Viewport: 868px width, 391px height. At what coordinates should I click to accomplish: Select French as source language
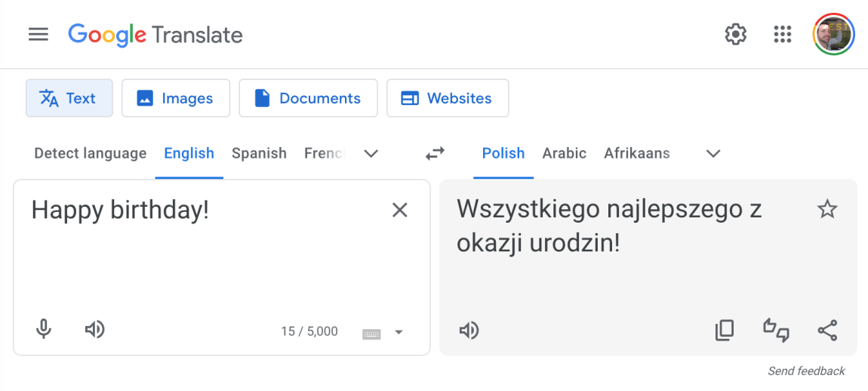325,153
